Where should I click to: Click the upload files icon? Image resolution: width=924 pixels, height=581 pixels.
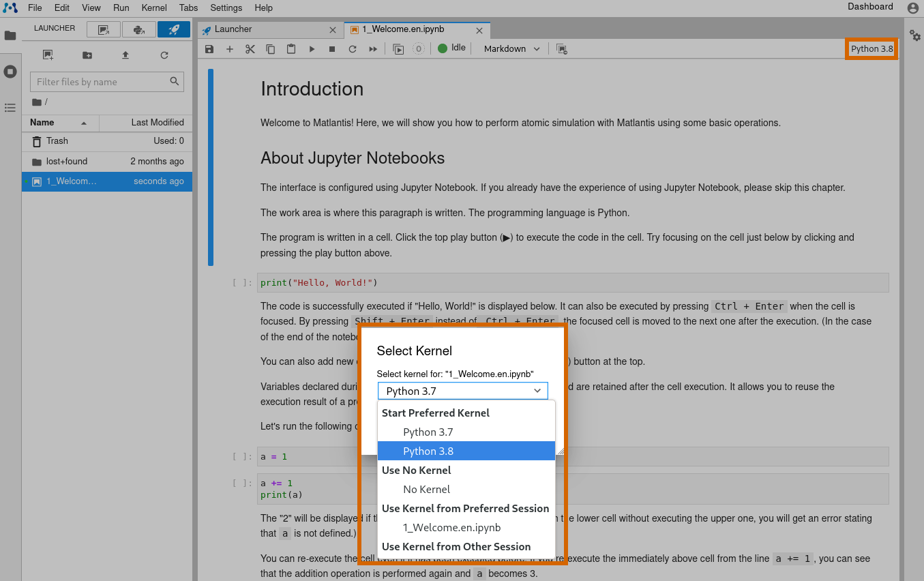(x=125, y=55)
